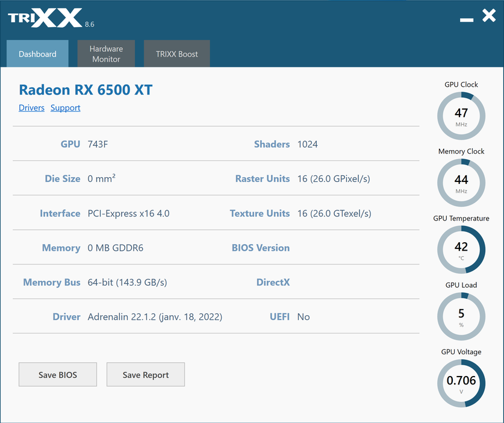Click the value 16 (26.0 GTexel/s)
Image resolution: width=504 pixels, height=423 pixels.
pos(334,213)
